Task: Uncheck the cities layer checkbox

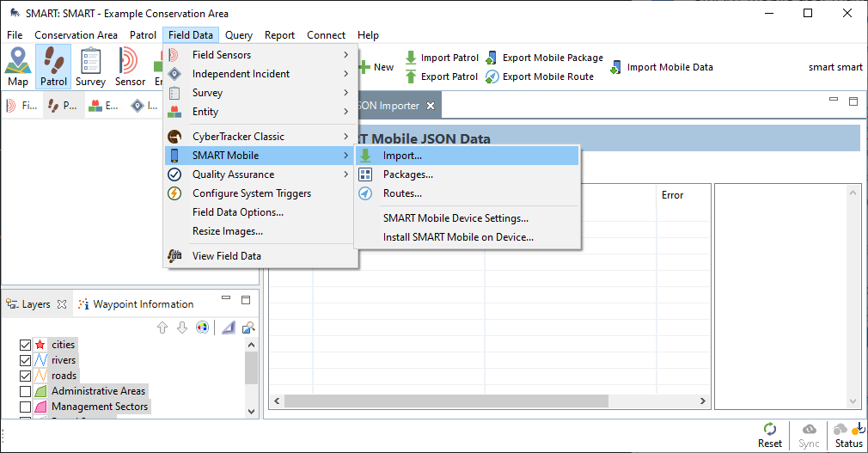Action: (x=25, y=345)
